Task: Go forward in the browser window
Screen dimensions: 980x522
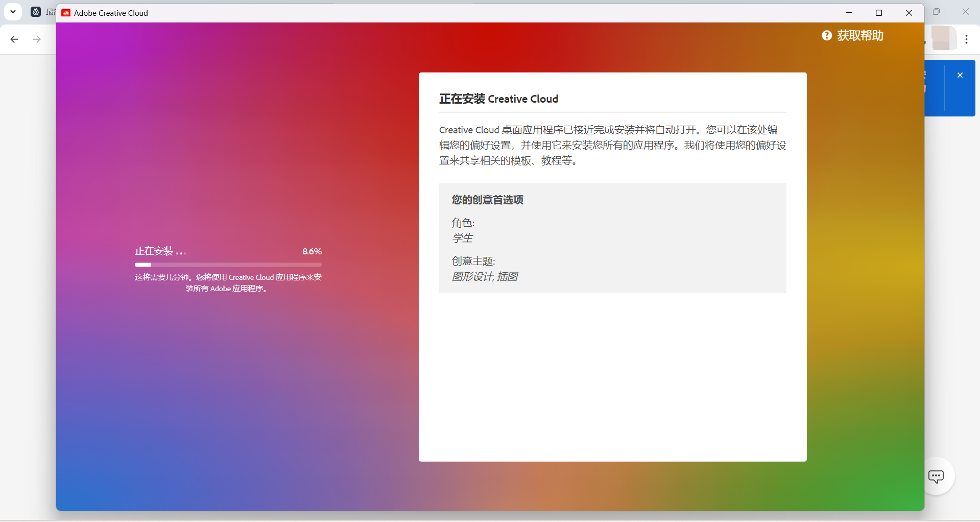Action: click(37, 39)
